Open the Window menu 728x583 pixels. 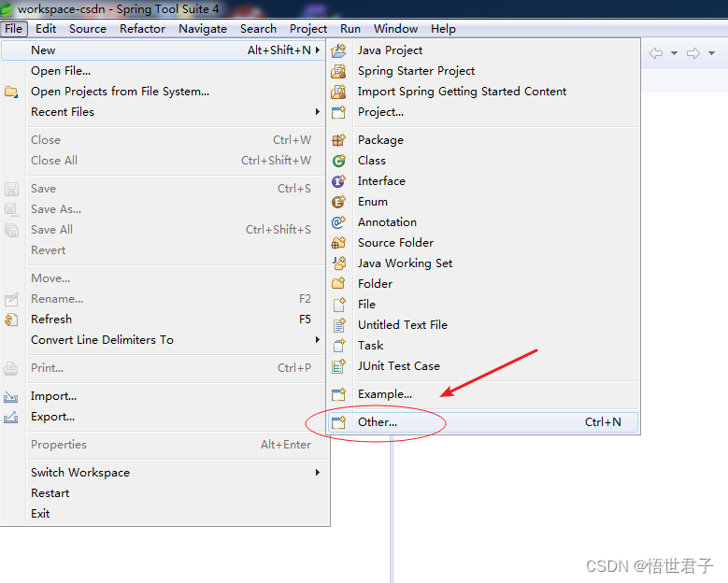point(395,29)
